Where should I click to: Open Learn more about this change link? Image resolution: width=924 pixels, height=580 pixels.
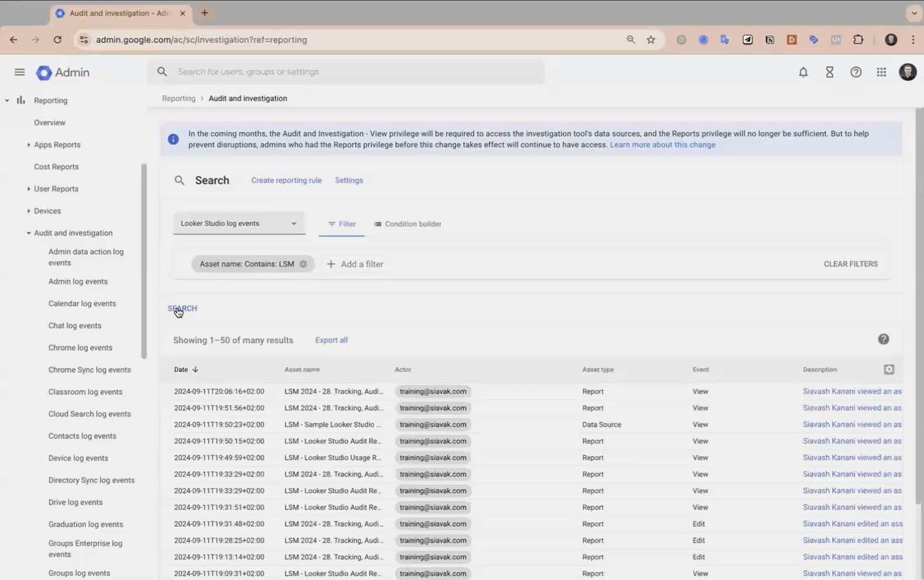click(x=663, y=145)
